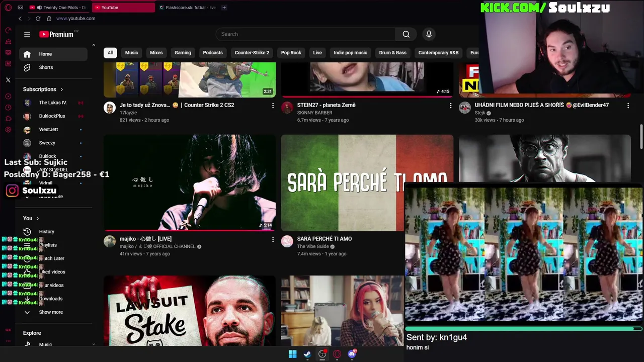Open Opera sidebar history clock icon
Screen dimensions: 644x362
[x=8, y=108]
